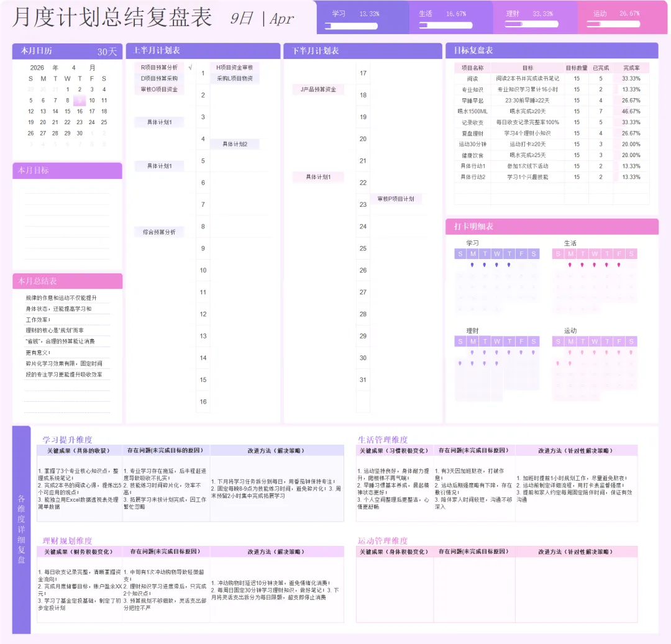Click the 关键成果（财务积极变化）column header
Screen dimensions: 671x644
tap(80, 552)
